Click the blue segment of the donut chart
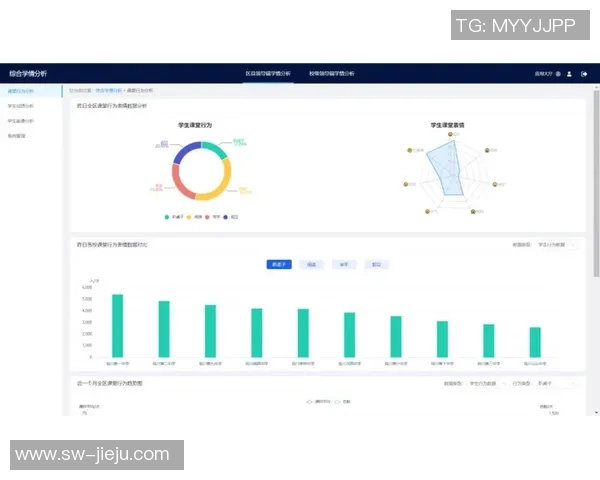This screenshot has width=600, height=480. click(x=183, y=151)
